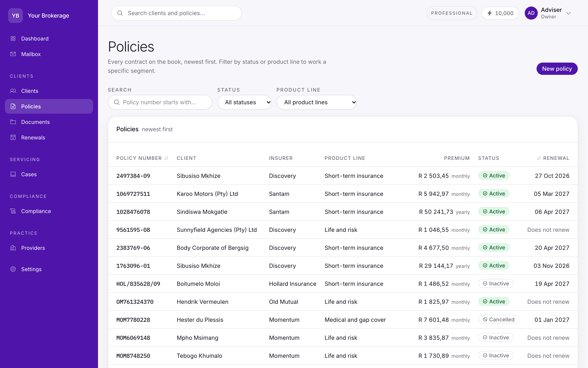Navigate to Compliance in the sidebar
This screenshot has height=368, width=588.
point(49,211)
